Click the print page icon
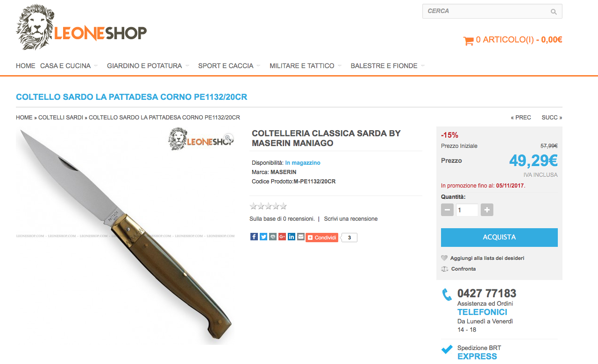This screenshot has height=364, width=598. [273, 237]
